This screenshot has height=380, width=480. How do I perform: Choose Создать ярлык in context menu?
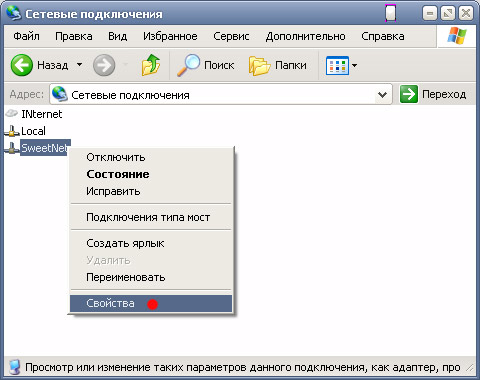151,243
